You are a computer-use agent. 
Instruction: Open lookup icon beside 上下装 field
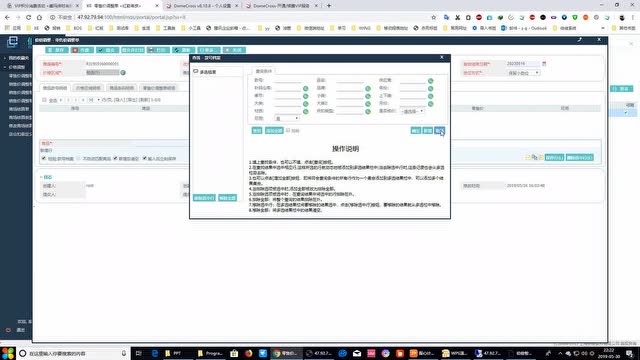[430, 96]
